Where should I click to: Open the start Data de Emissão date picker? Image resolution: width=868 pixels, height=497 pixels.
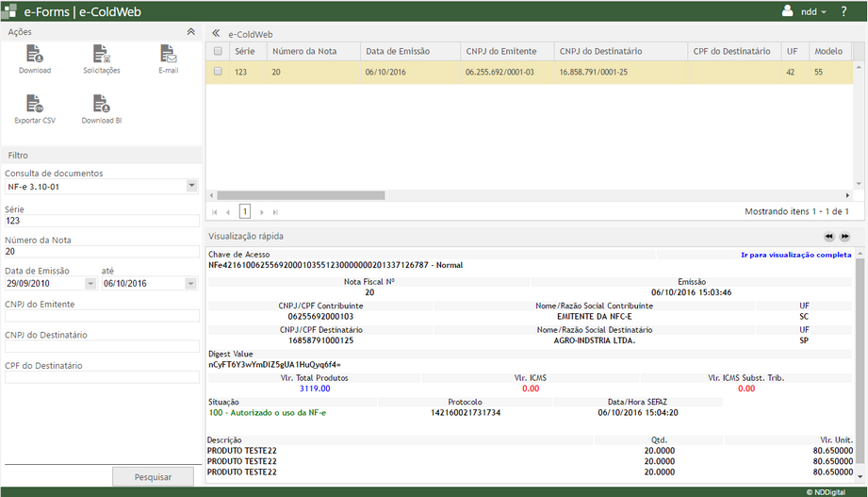coord(91,283)
